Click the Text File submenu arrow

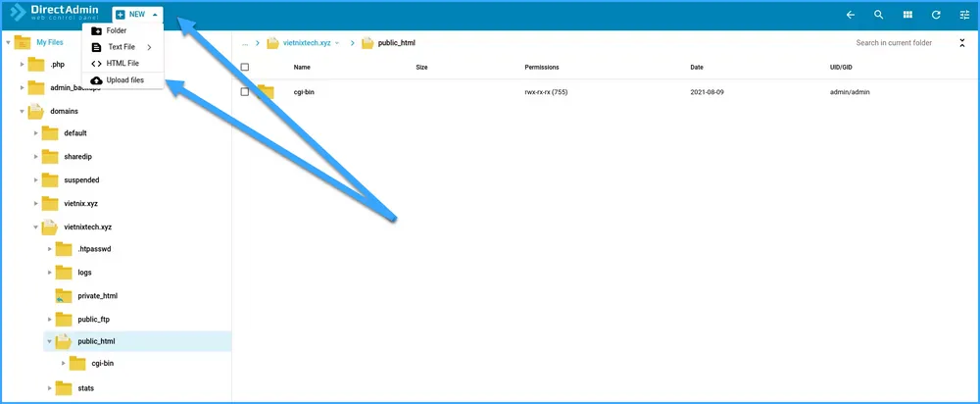click(x=149, y=47)
